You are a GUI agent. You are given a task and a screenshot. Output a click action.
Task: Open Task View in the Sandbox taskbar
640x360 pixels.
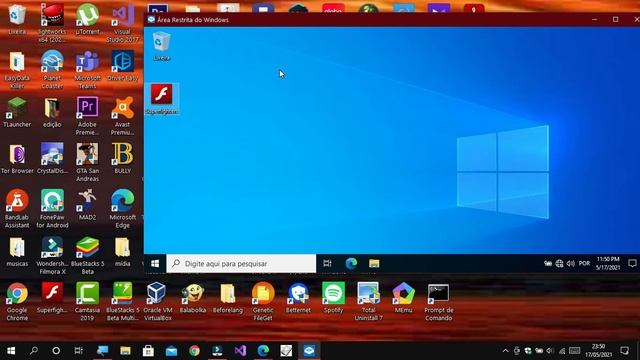327,264
